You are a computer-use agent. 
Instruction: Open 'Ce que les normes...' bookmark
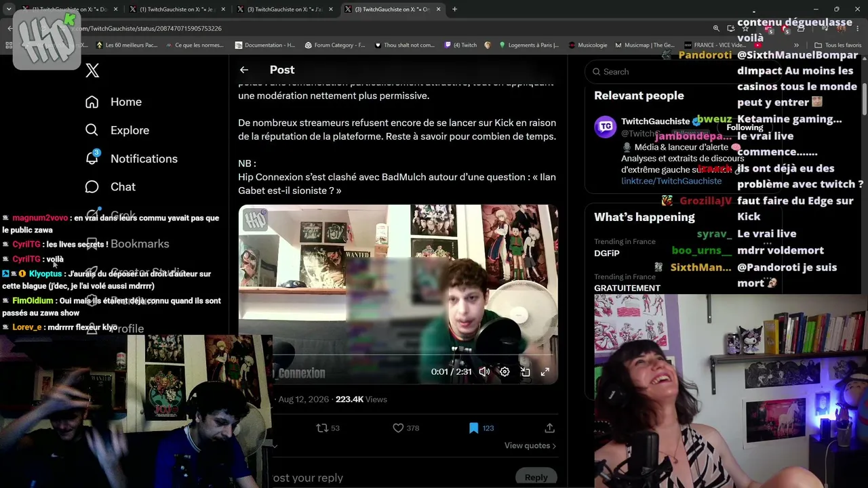pos(194,45)
